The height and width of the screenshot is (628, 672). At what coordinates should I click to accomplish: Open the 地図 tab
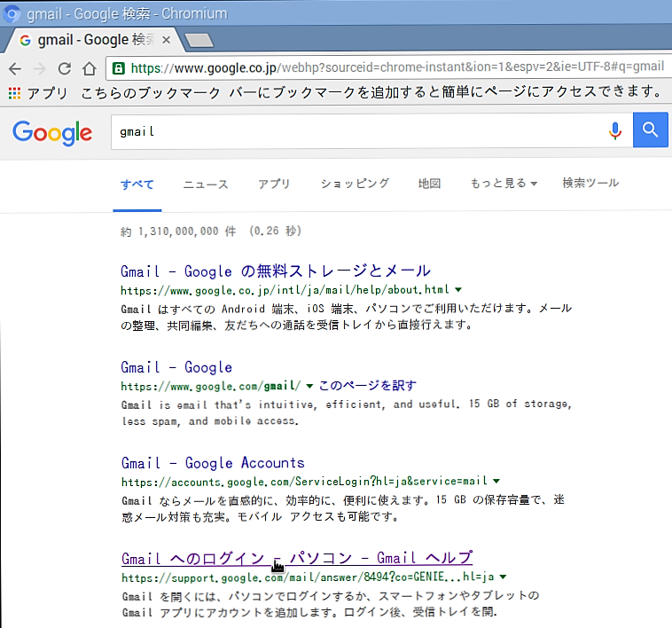pos(429,184)
